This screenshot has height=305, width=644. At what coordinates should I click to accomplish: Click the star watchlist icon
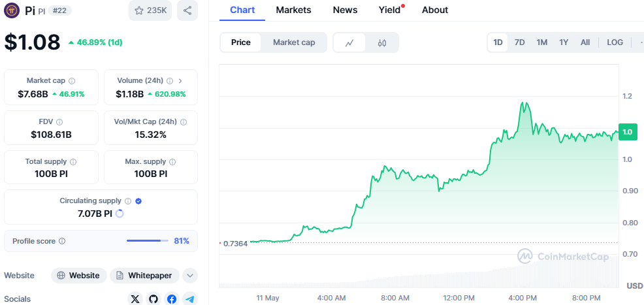coord(139,10)
